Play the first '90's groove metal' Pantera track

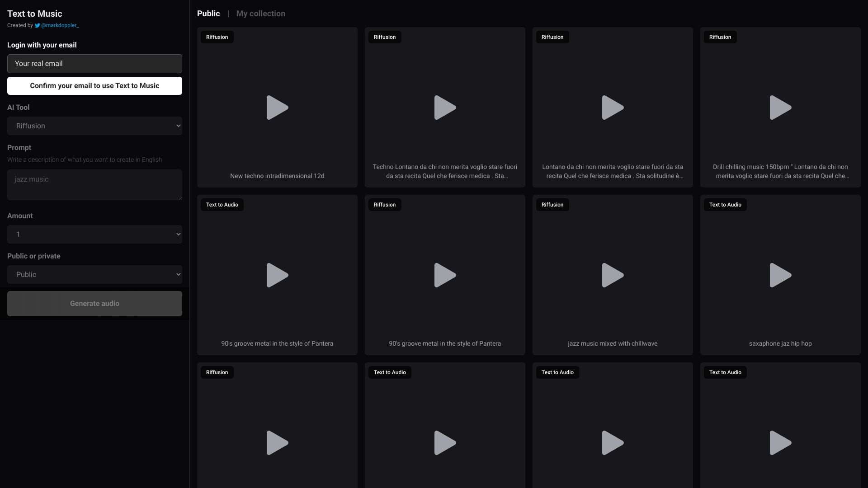[277, 275]
